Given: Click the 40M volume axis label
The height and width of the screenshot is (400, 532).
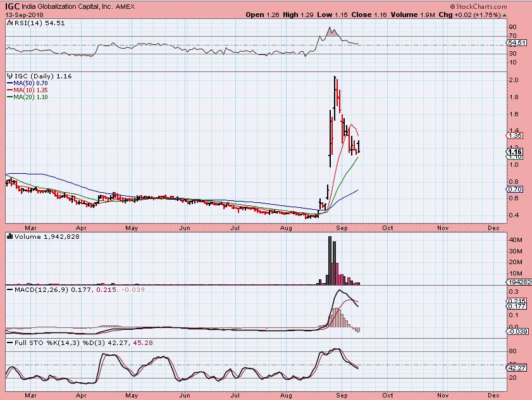Looking at the screenshot, I should [516, 240].
